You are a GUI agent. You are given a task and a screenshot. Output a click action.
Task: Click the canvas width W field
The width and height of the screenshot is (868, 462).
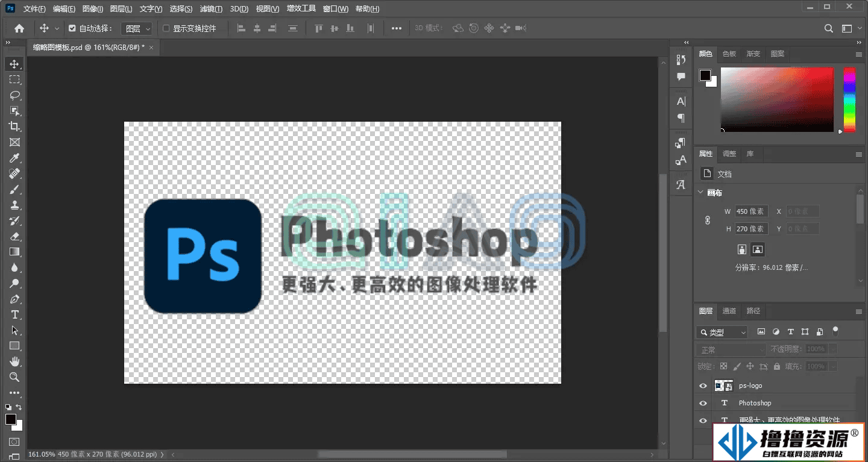[x=751, y=211]
